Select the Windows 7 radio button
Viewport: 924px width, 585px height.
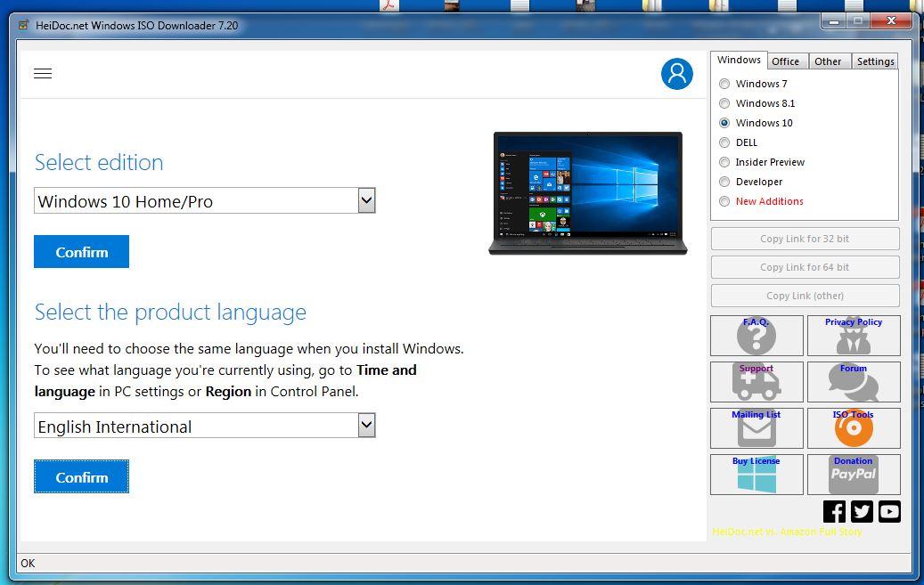[724, 84]
